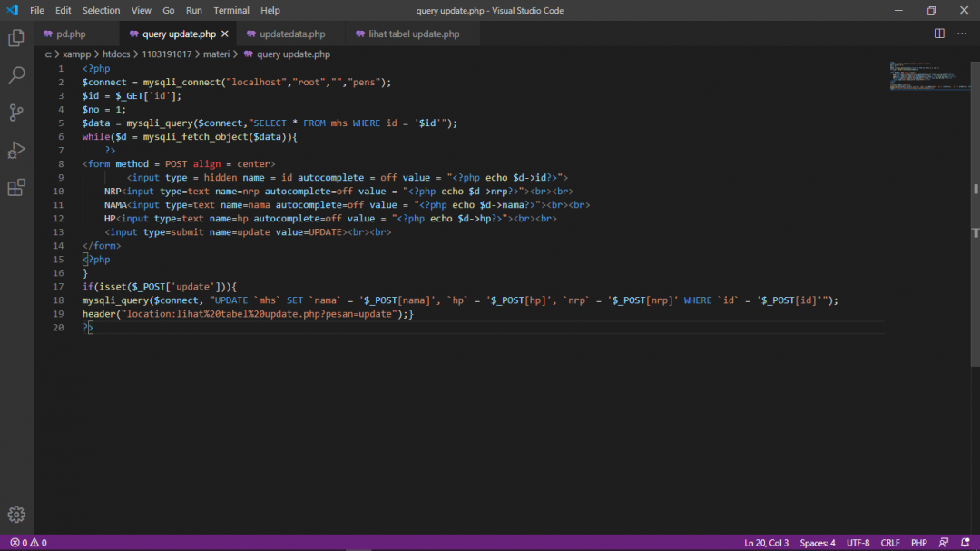
Task: Switch to the updatedata.php tab
Action: pyautogui.click(x=292, y=34)
